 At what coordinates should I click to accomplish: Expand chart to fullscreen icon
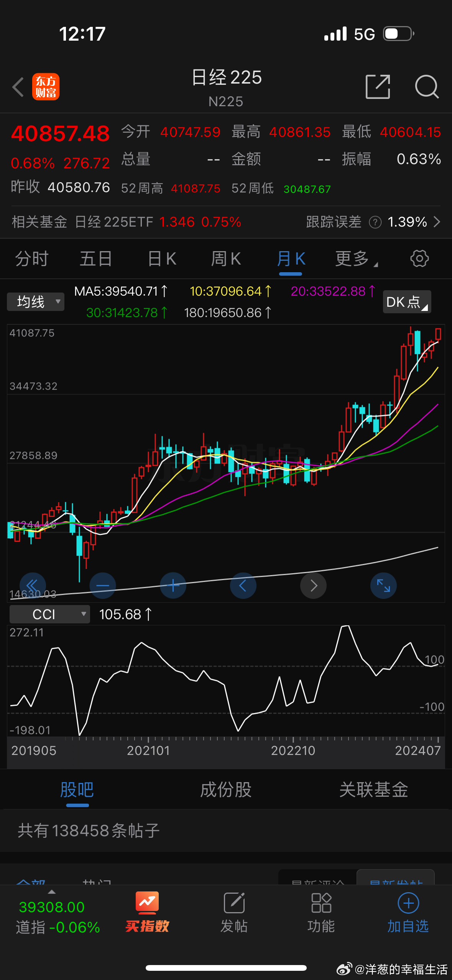[x=383, y=585]
